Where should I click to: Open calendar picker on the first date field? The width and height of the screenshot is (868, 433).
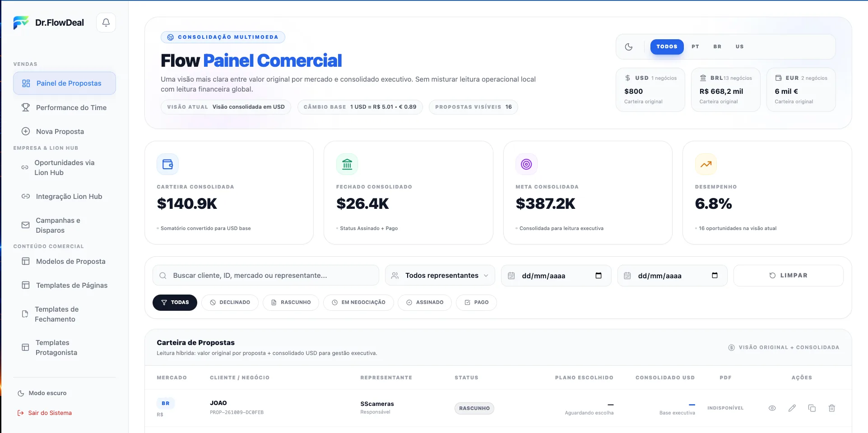pyautogui.click(x=599, y=276)
